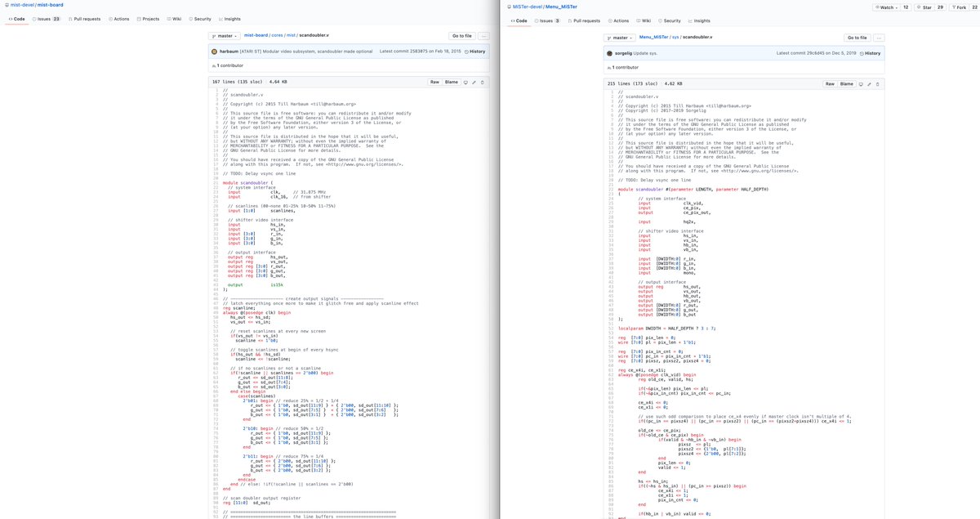Open Menu_MiSTer repository title link
This screenshot has height=519, width=980.
pos(561,7)
